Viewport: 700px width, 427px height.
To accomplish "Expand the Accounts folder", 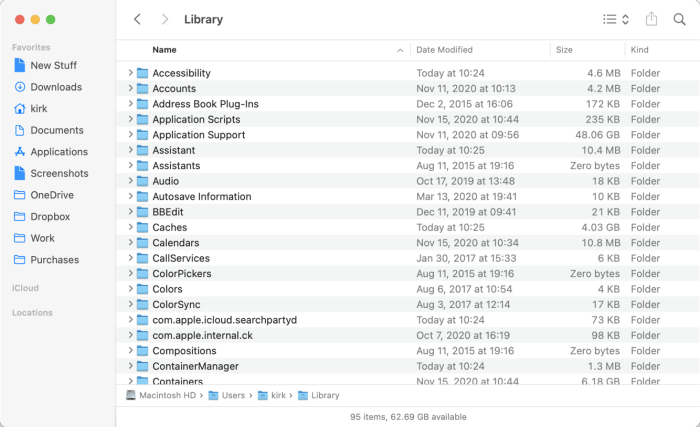I will 130,88.
